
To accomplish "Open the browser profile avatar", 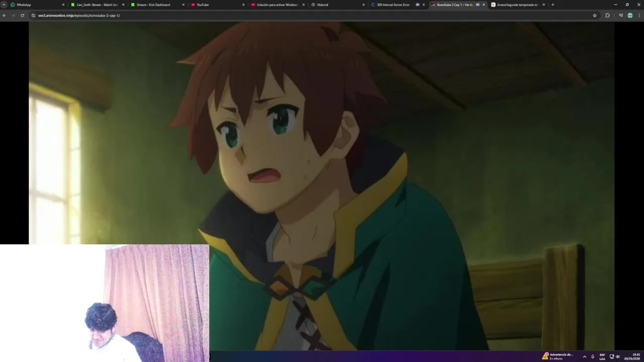I will click(x=630, y=16).
